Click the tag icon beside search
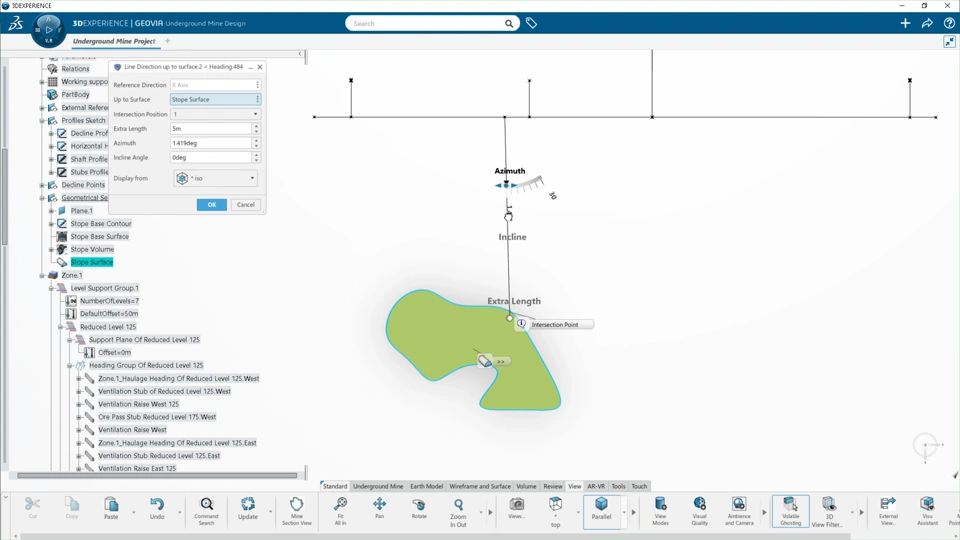The image size is (960, 540). 531,23
